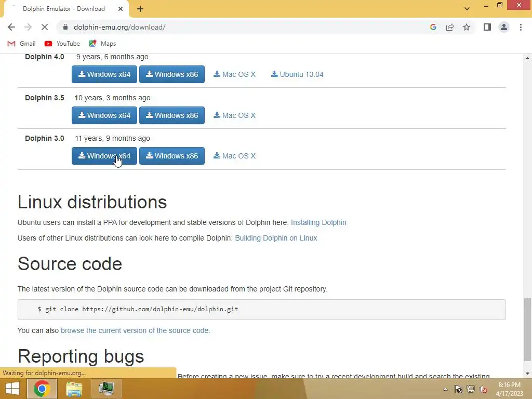Open Gmail bookmark
The height and width of the screenshot is (399, 532).
21,44
